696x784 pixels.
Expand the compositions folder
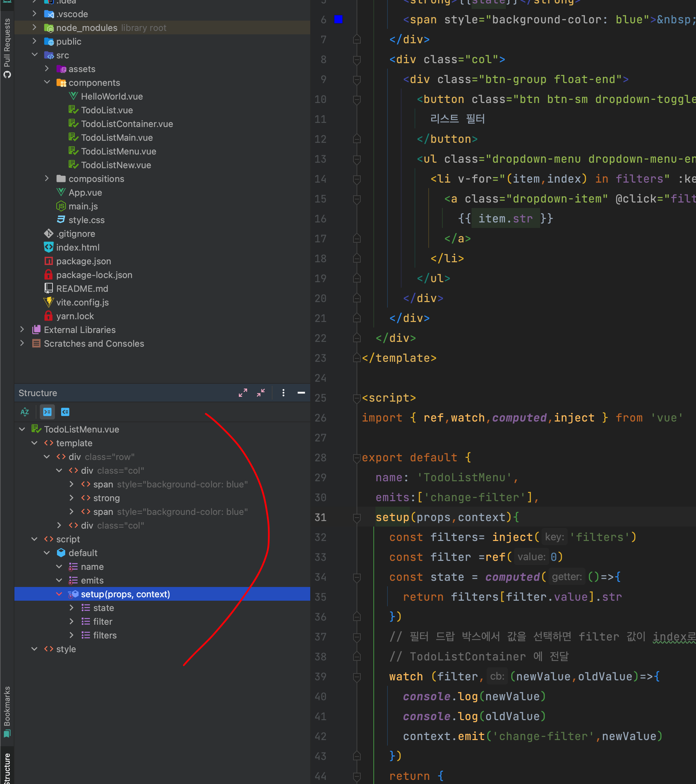click(47, 178)
